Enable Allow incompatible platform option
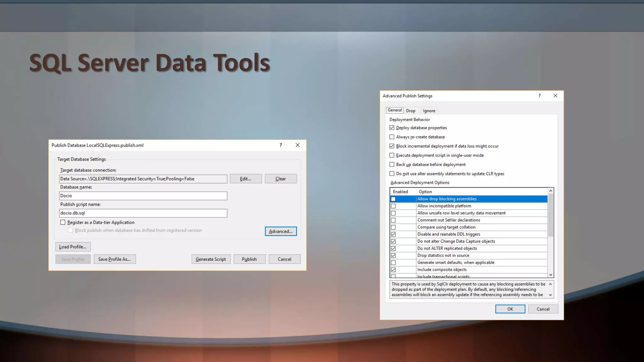Screen dimensions: 644x362 pyautogui.click(x=393, y=206)
